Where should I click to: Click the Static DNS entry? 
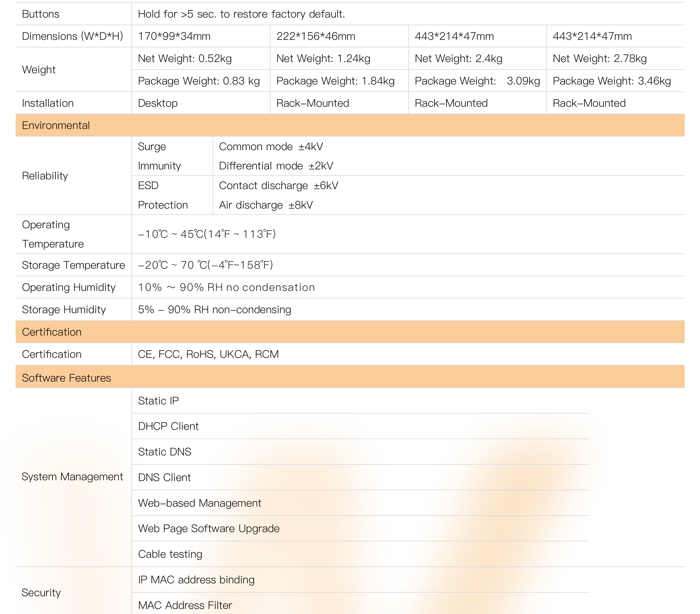coord(164,452)
